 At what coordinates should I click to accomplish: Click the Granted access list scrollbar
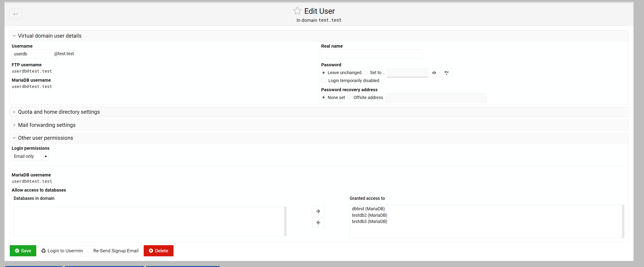coord(623,222)
